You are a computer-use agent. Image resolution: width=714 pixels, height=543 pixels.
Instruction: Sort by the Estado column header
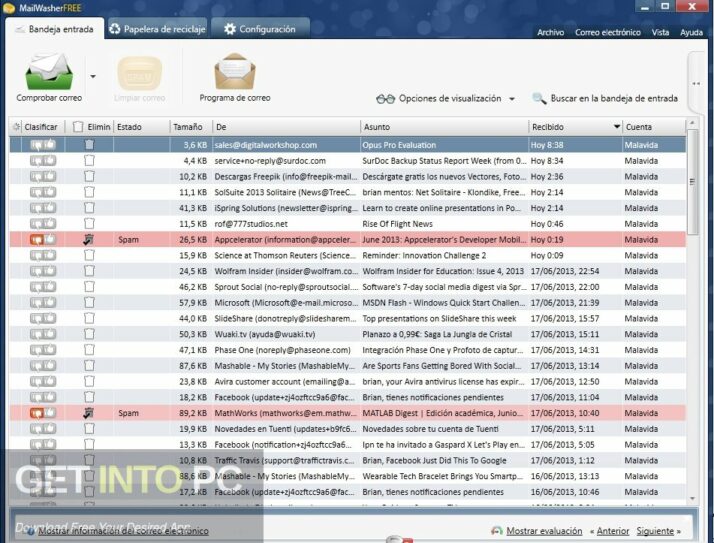(x=141, y=127)
